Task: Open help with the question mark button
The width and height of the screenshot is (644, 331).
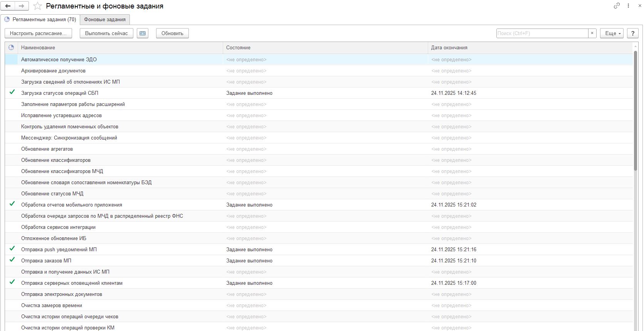Action: coord(632,34)
